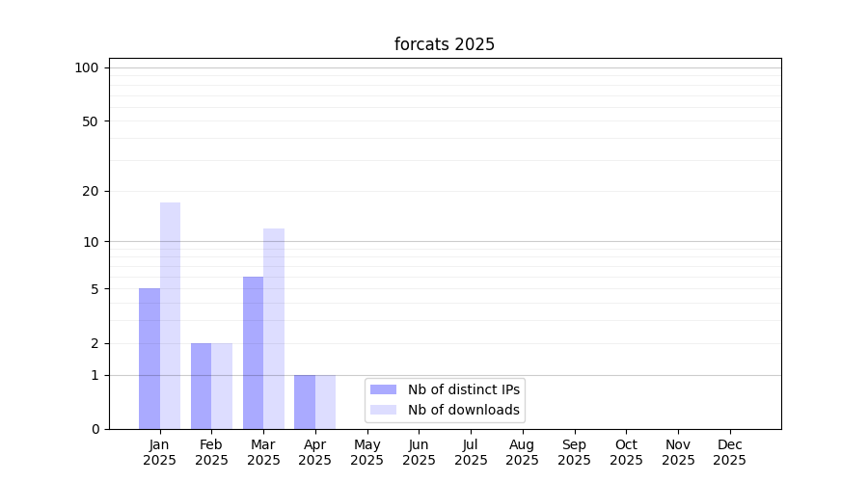Select the light blue legend swatch for downloads
The width and height of the screenshot is (868, 482).
383,410
